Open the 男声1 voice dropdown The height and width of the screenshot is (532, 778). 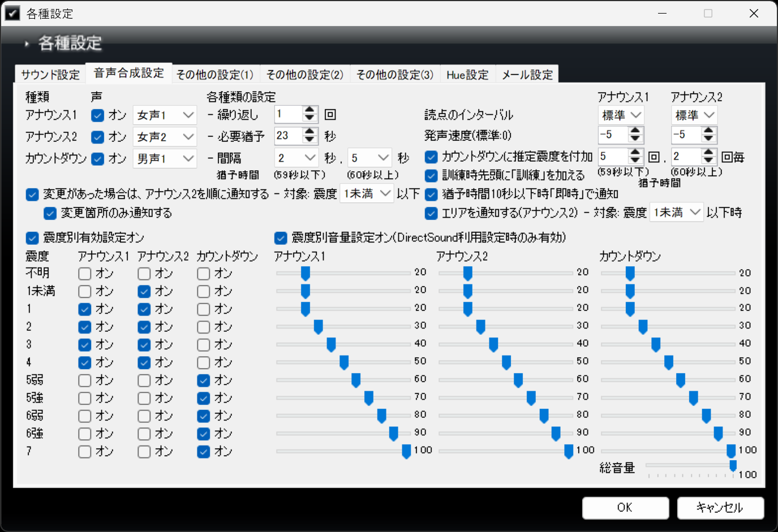pyautogui.click(x=165, y=159)
